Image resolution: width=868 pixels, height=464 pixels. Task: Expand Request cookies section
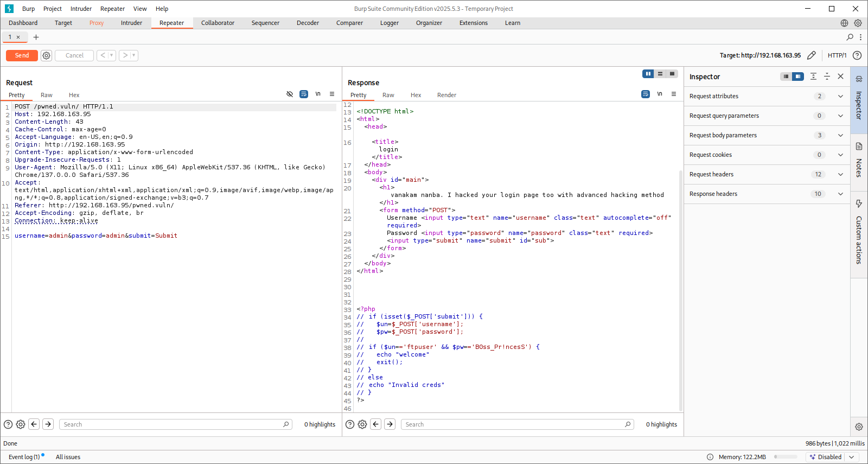[x=767, y=155]
